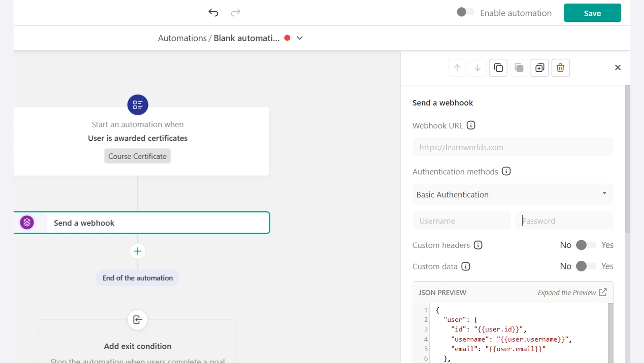Select the Send a webhook step
This screenshot has height=363, width=644.
(x=142, y=223)
